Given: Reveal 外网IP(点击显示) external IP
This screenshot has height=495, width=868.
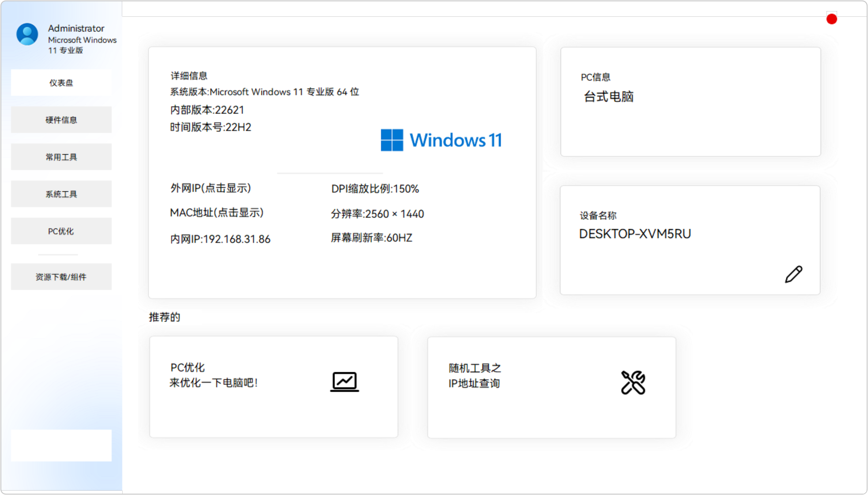Looking at the screenshot, I should point(210,188).
